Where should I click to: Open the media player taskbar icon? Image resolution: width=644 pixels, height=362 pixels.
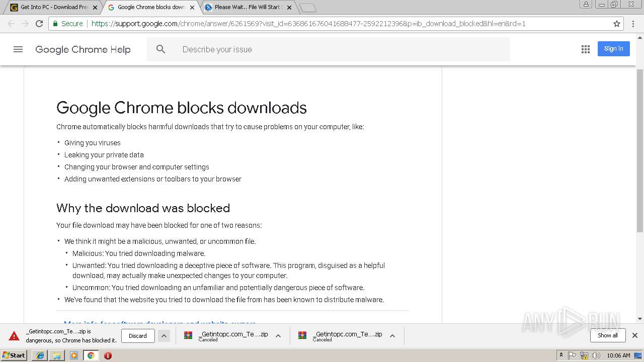coord(74,355)
